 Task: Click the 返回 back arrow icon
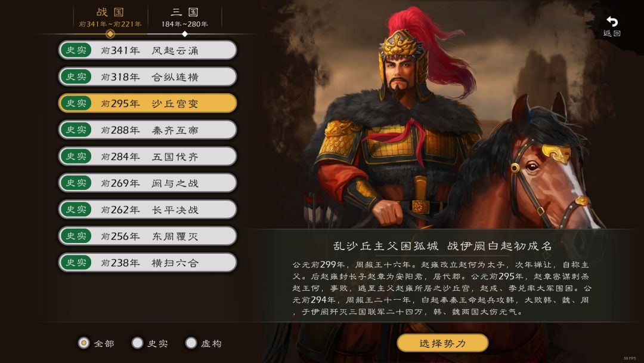click(612, 21)
